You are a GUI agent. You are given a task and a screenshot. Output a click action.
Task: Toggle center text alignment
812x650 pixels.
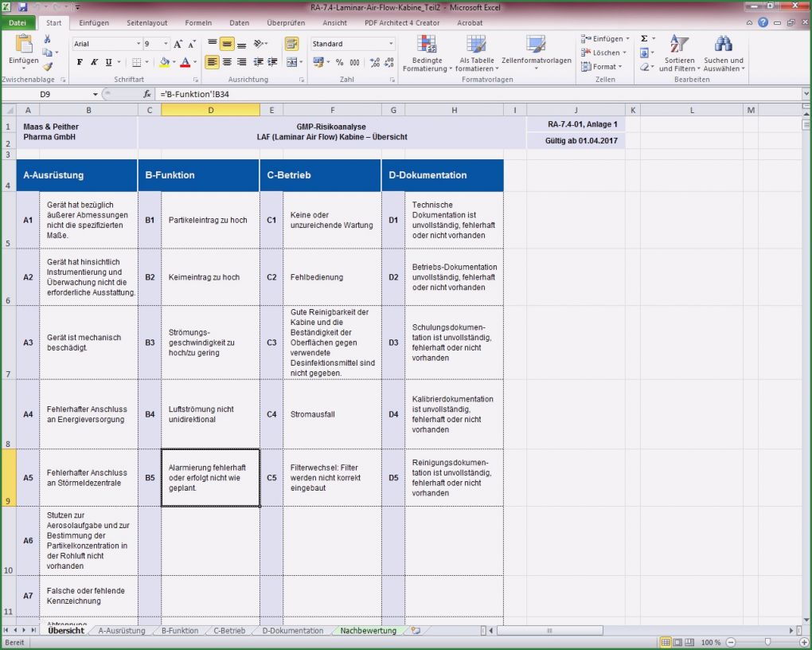coord(227,62)
